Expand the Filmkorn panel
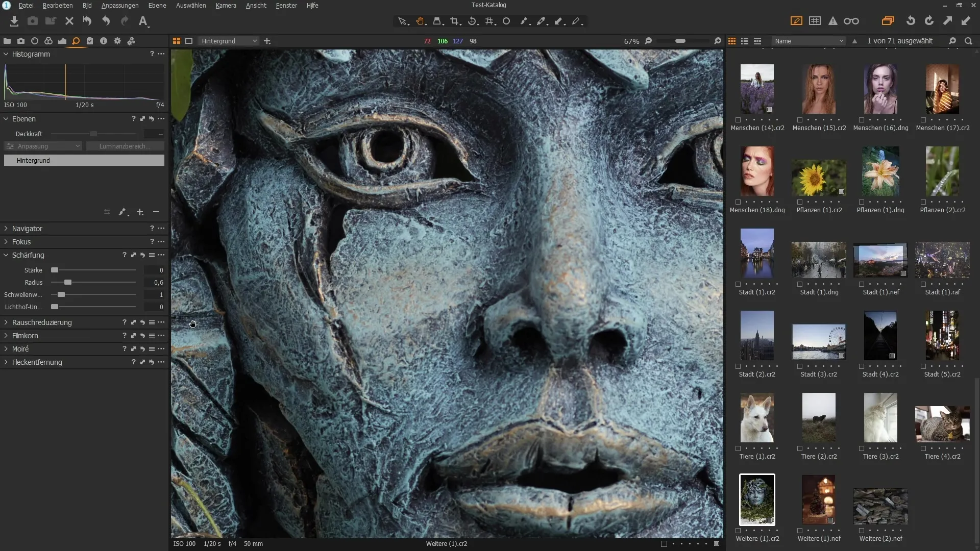Image resolution: width=980 pixels, height=551 pixels. 6,336
